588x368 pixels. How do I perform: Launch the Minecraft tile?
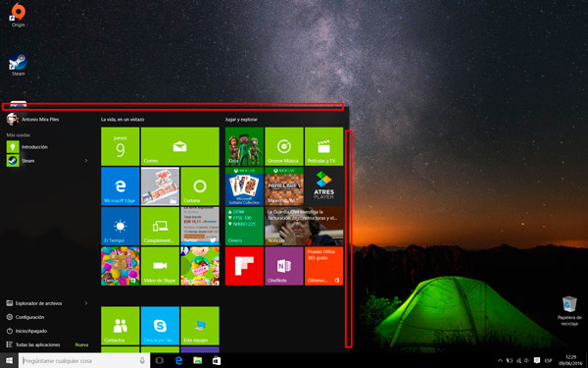284,185
